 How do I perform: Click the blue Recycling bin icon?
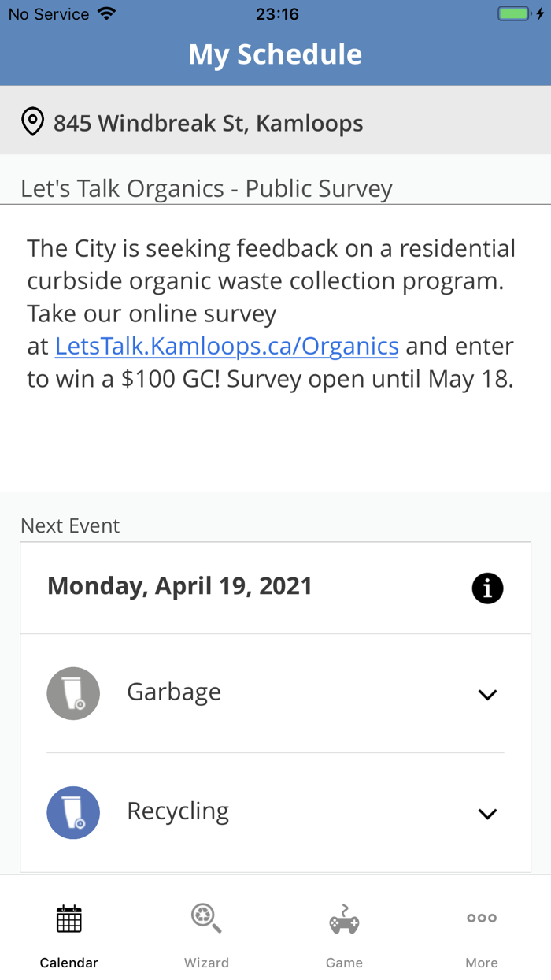click(x=73, y=812)
